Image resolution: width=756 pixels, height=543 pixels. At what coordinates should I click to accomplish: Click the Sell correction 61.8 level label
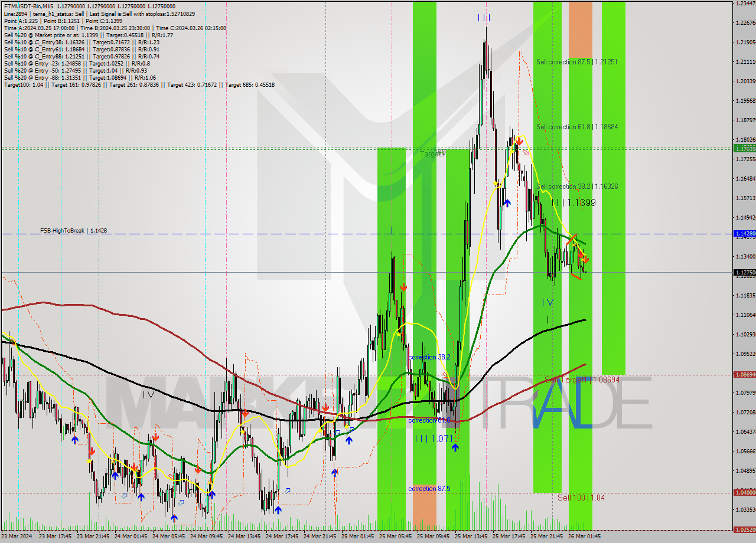[576, 127]
